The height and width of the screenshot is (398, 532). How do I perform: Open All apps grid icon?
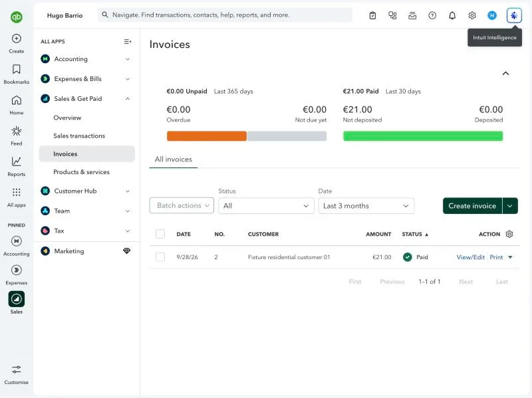[x=16, y=192]
